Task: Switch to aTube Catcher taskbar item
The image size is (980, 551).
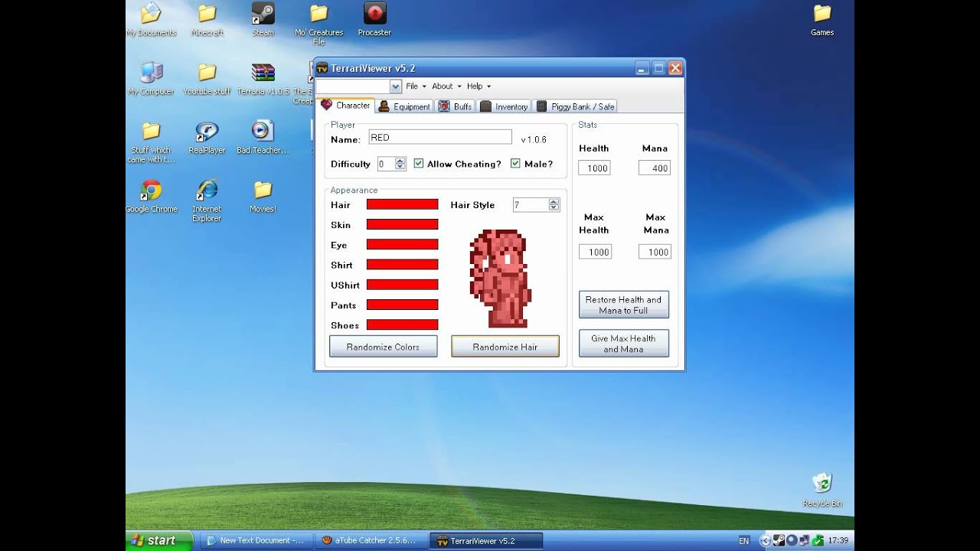Action: [x=371, y=540]
